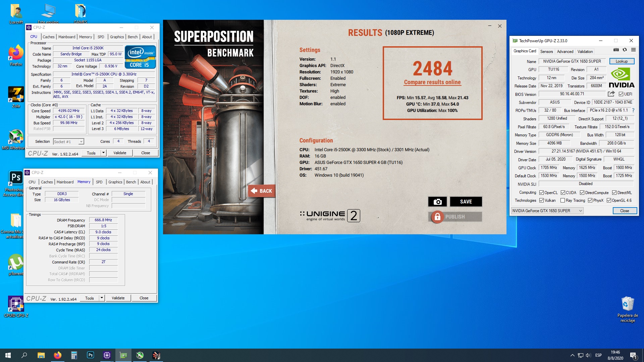Toggle the PhysX checkbox

(590, 200)
